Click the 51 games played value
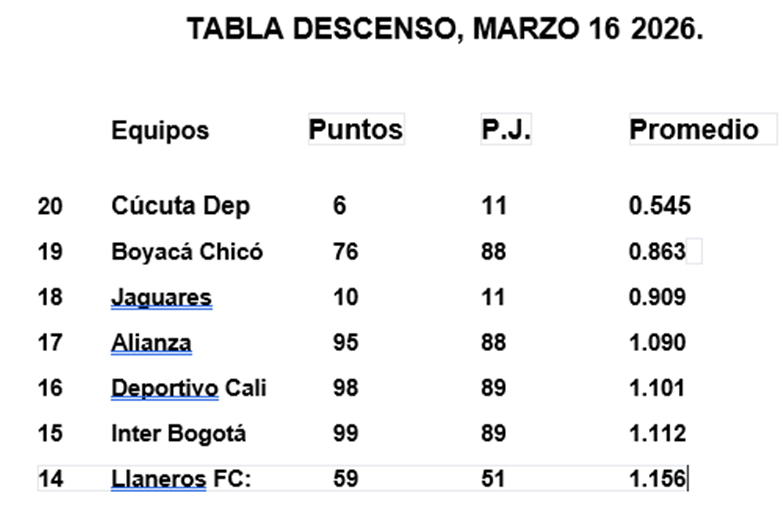The width and height of the screenshot is (783, 527). pyautogui.click(x=493, y=479)
